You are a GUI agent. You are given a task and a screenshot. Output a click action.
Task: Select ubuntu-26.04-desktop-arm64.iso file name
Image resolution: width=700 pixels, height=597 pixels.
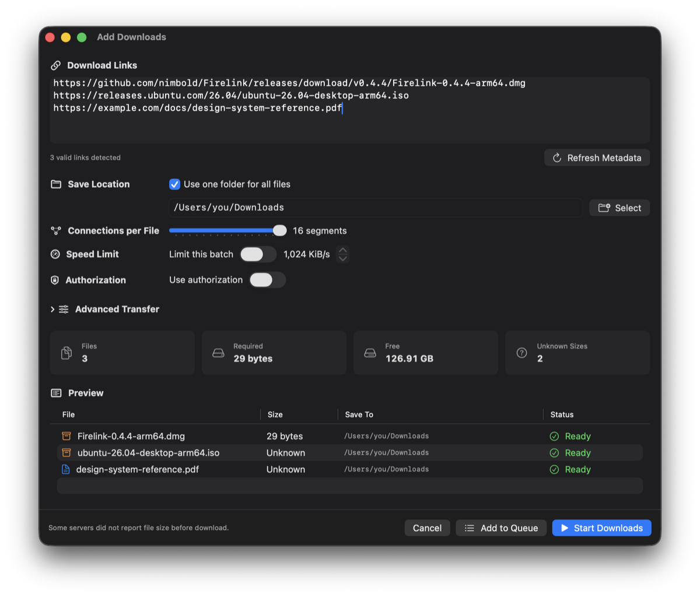pos(148,453)
